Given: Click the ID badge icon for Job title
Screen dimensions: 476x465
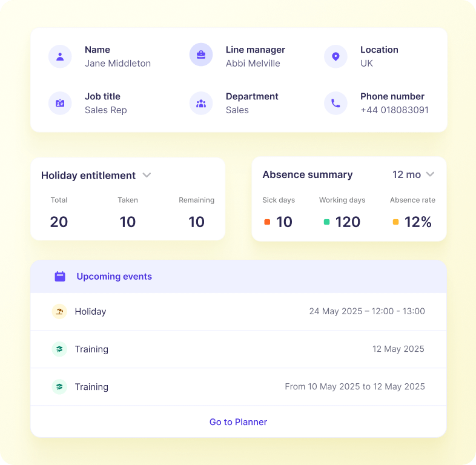Looking at the screenshot, I should [x=60, y=103].
